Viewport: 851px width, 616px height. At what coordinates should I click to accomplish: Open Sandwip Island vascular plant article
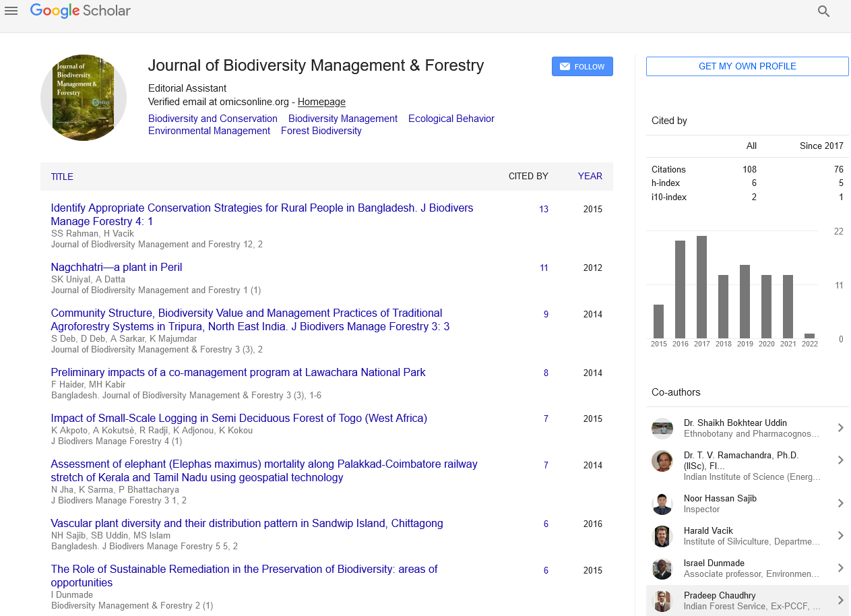247,523
